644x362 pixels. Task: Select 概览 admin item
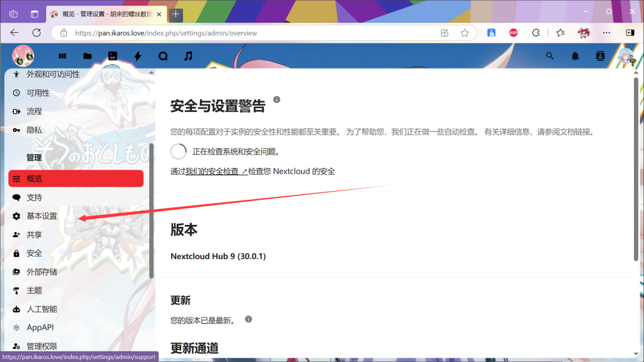(x=76, y=178)
